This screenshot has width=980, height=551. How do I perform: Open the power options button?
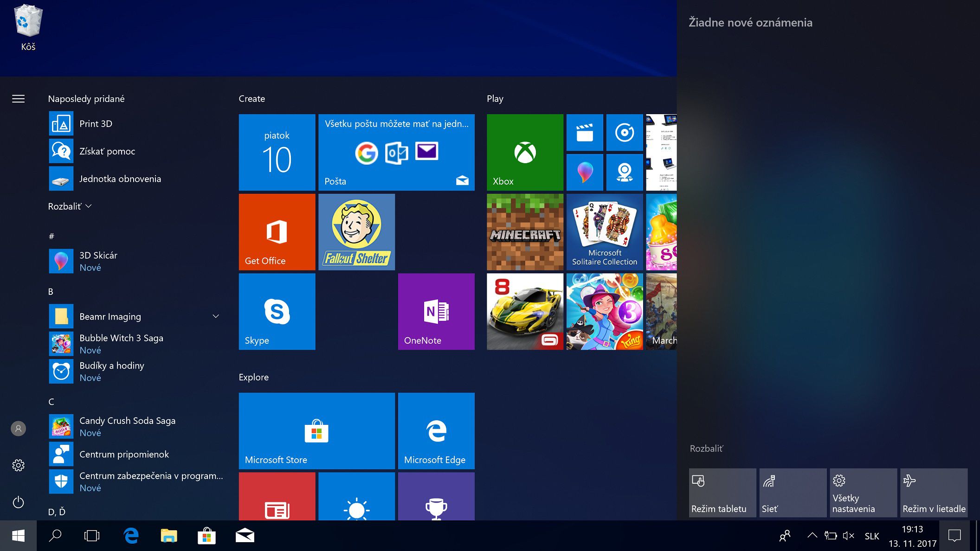click(x=19, y=502)
